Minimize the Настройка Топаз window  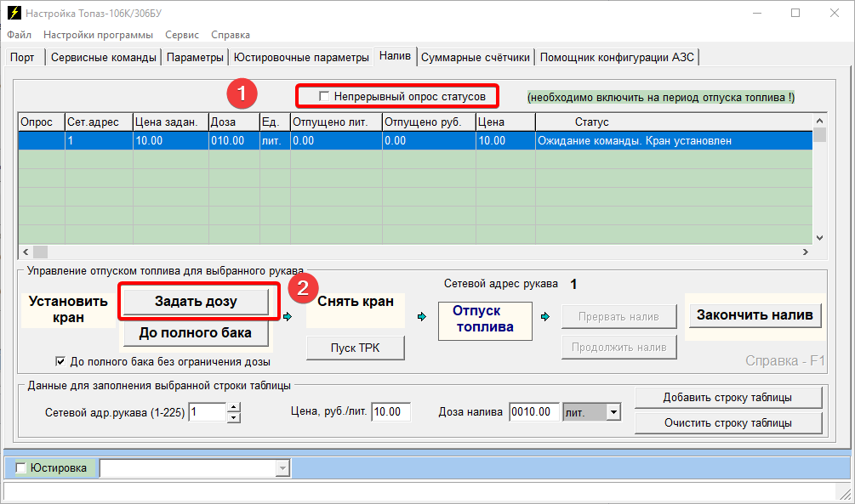(x=757, y=13)
